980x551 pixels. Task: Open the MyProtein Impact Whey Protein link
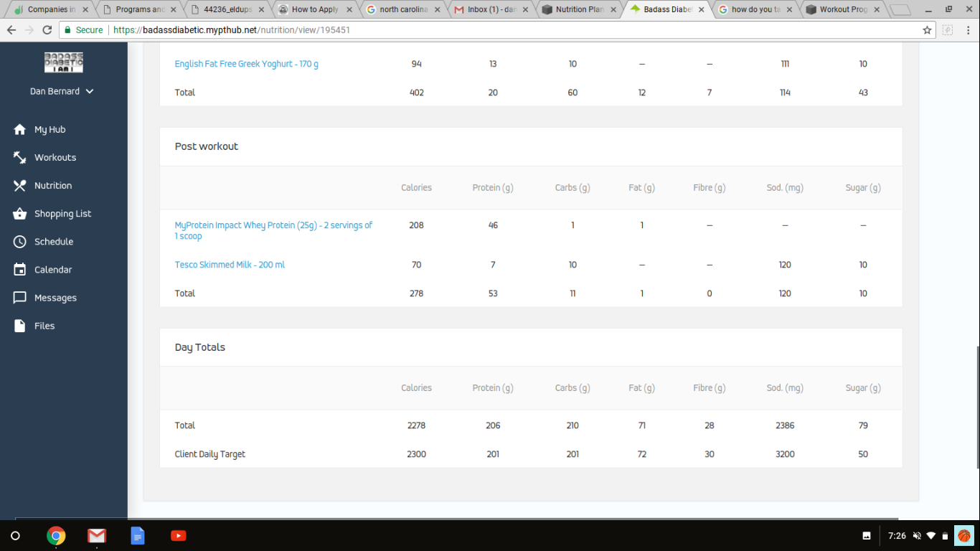pyautogui.click(x=274, y=230)
